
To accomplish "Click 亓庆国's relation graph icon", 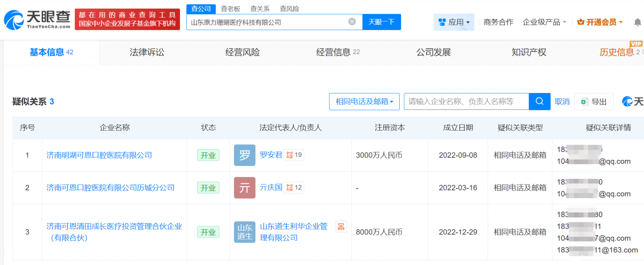I will (294, 188).
